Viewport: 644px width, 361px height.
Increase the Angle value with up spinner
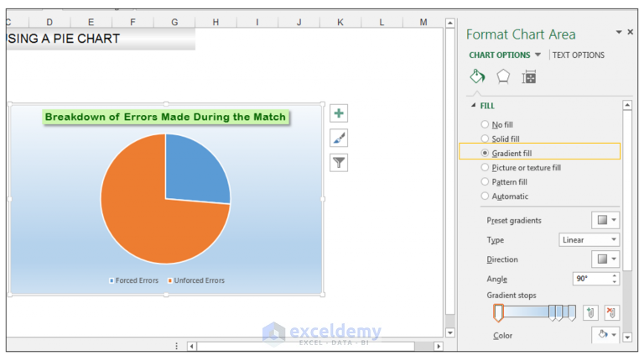[615, 275]
